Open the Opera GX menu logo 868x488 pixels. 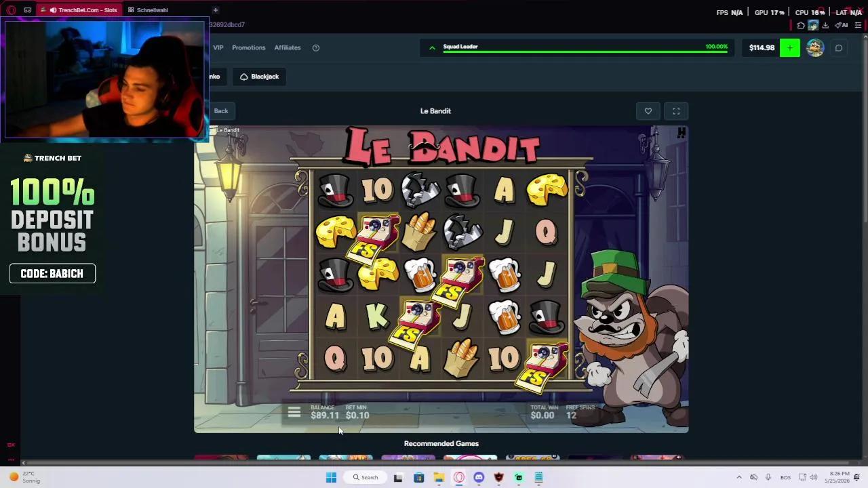pyautogui.click(x=12, y=10)
